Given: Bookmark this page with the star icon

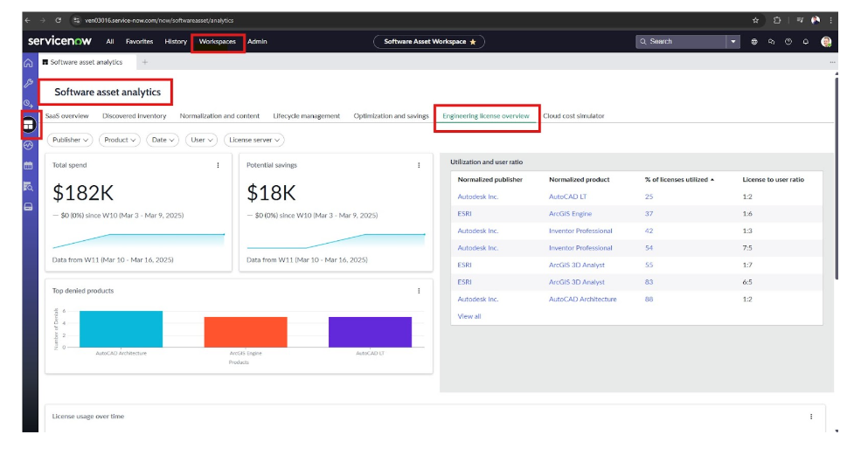Looking at the screenshot, I should tap(755, 20).
